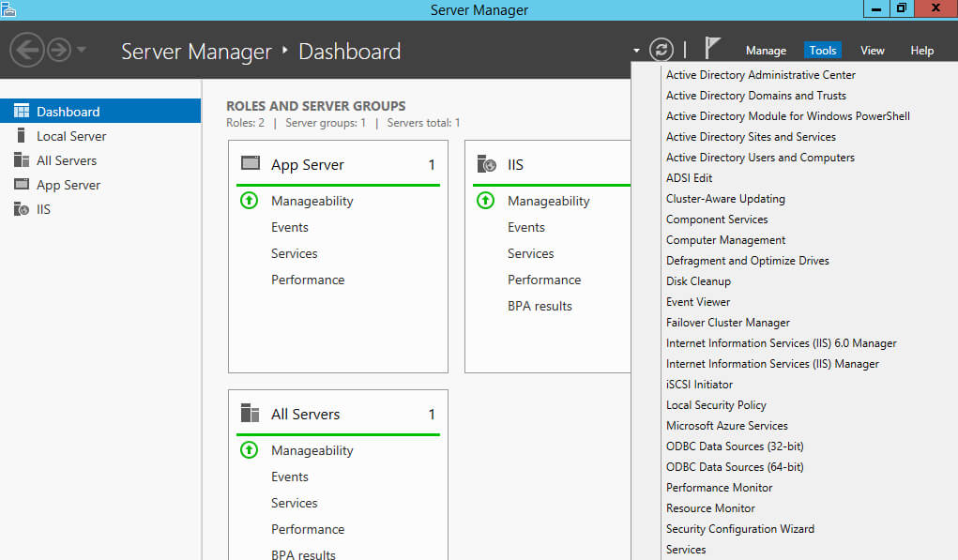Launch Active Directory Module for Windows PowerShell
This screenshot has width=958, height=560.
click(787, 116)
